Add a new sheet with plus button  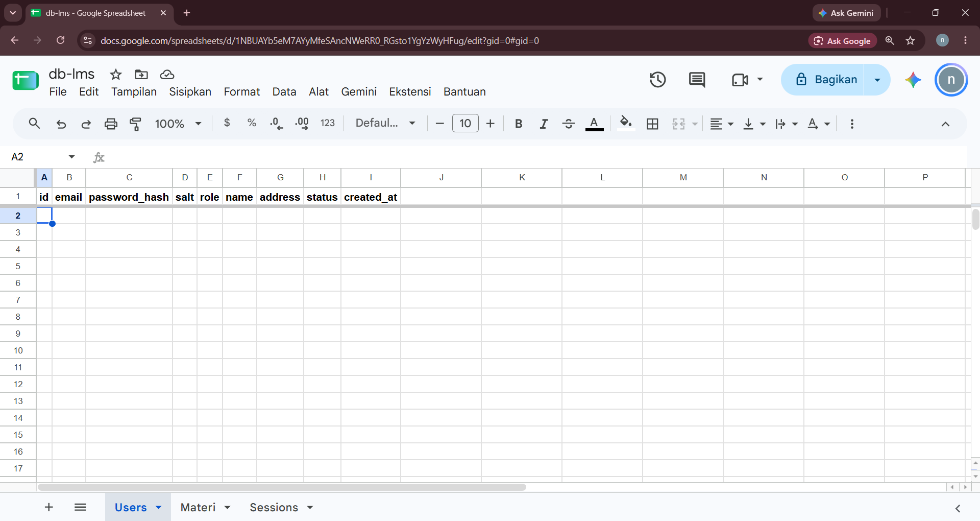49,507
